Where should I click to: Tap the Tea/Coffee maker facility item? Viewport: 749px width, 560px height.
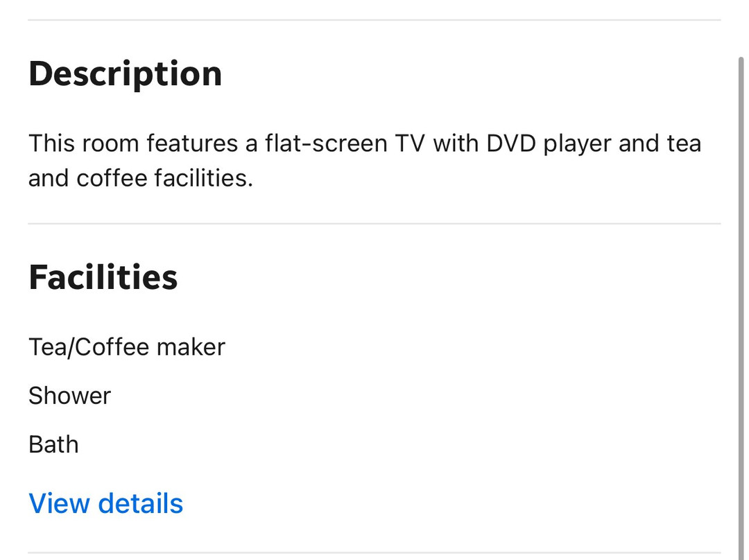point(127,347)
